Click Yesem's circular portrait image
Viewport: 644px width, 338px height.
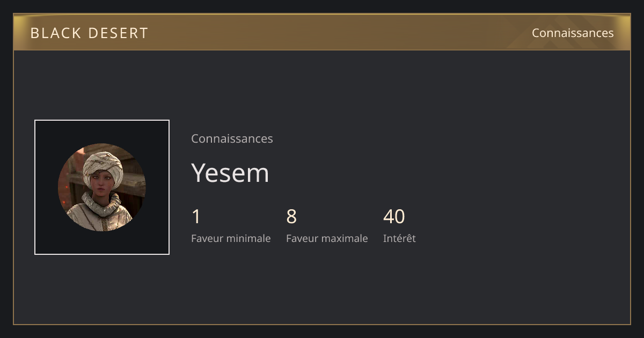(x=102, y=187)
